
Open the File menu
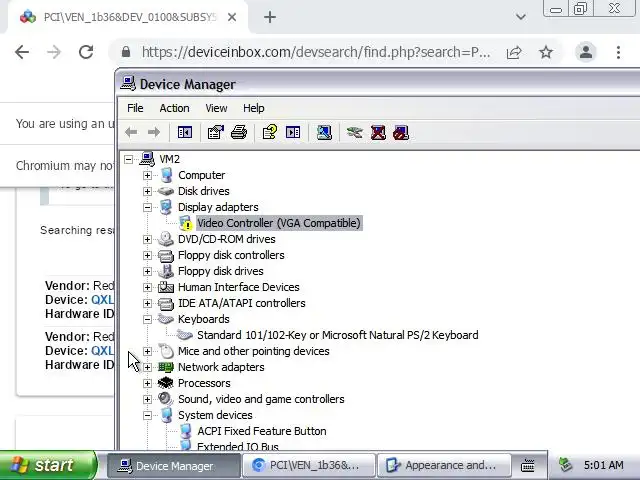[135, 108]
